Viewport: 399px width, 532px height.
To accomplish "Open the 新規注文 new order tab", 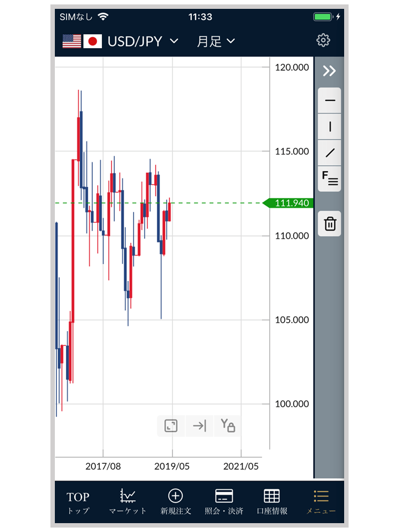I will tap(176, 502).
